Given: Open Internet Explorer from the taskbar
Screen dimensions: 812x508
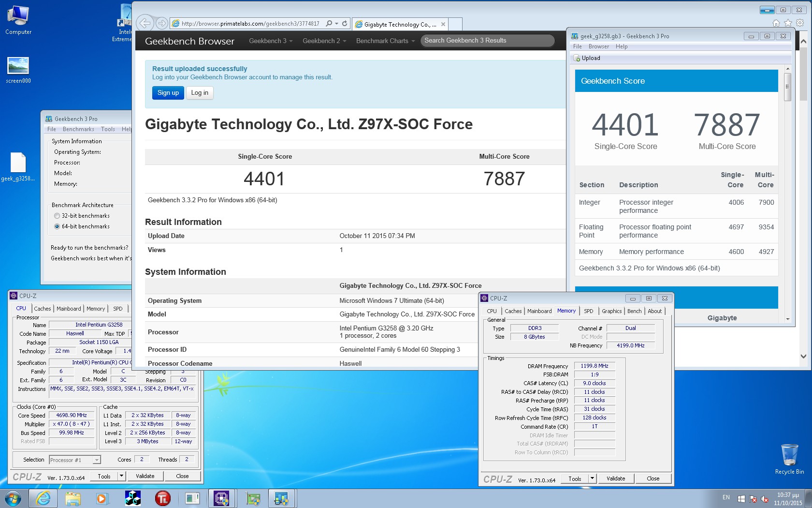Looking at the screenshot, I should (43, 498).
